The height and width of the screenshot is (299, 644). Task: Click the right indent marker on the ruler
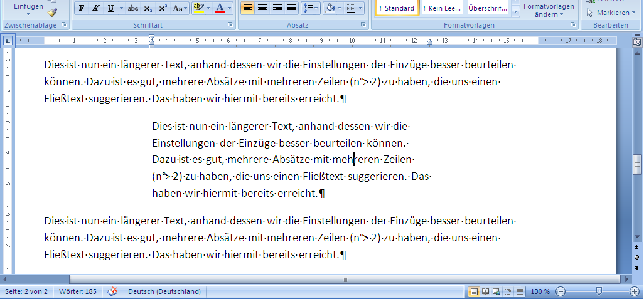coord(429,42)
